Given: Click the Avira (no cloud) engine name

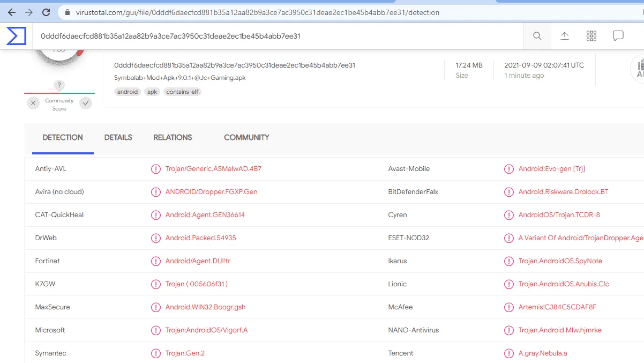Looking at the screenshot, I should pyautogui.click(x=59, y=192).
